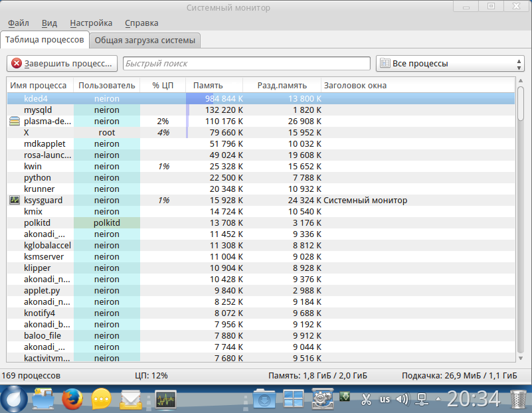Viewport: 532px width, 413px height.
Task: Click the table icon in Все процессы combo
Action: (385, 63)
